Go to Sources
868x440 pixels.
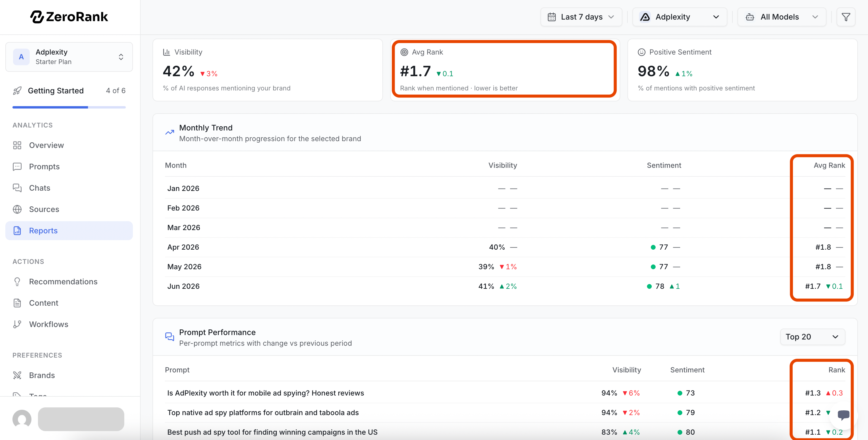click(x=69, y=209)
